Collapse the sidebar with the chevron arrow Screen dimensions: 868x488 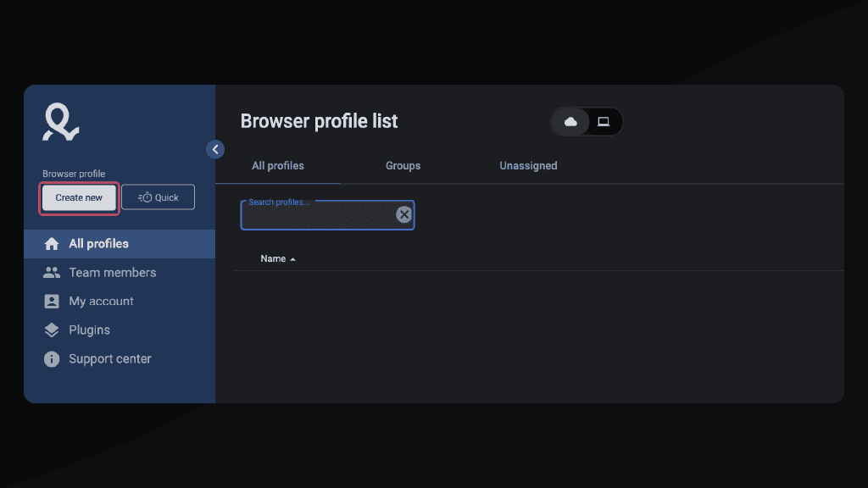click(x=215, y=148)
